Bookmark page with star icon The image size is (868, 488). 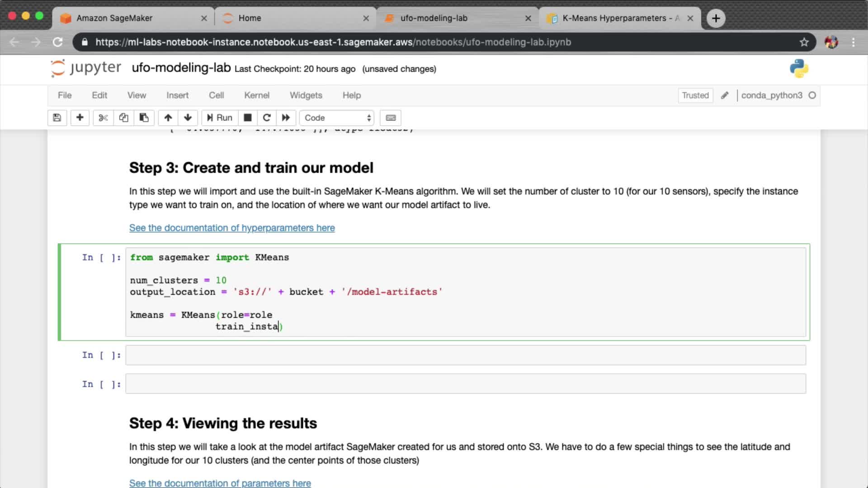(x=804, y=42)
